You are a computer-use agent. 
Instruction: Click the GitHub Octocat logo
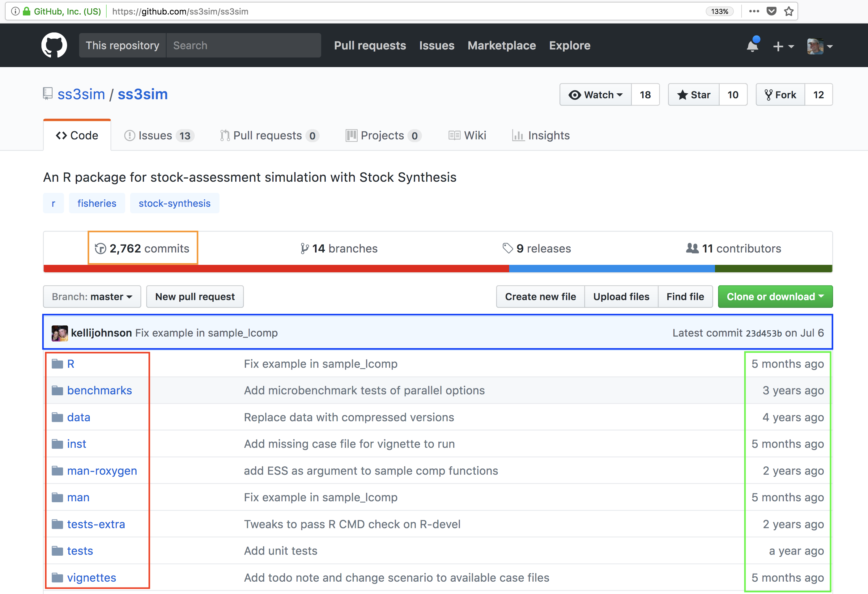(x=54, y=45)
